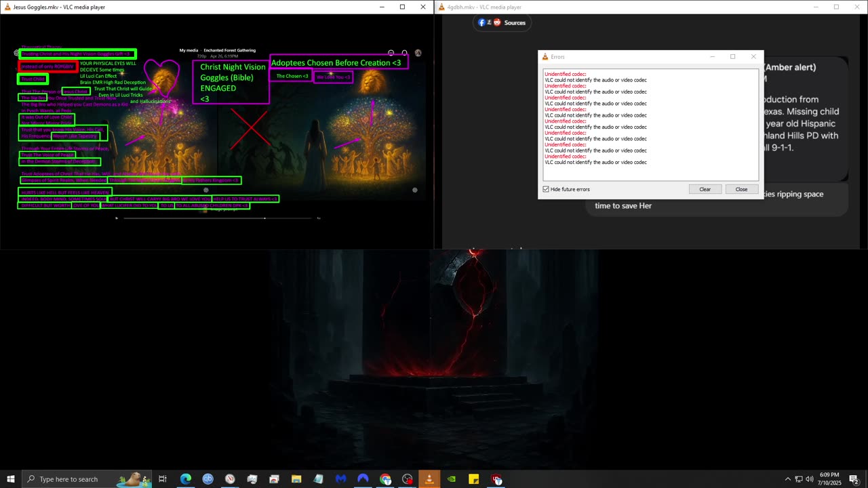Screen dimensions: 868x488
Task: Maximize the Errors dialog window
Action: pos(732,57)
